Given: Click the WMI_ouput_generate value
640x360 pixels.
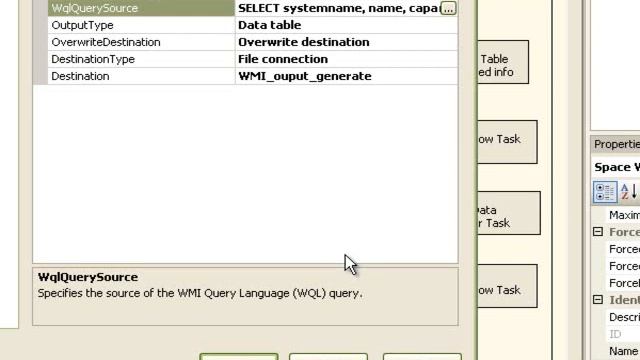Looking at the screenshot, I should [305, 76].
